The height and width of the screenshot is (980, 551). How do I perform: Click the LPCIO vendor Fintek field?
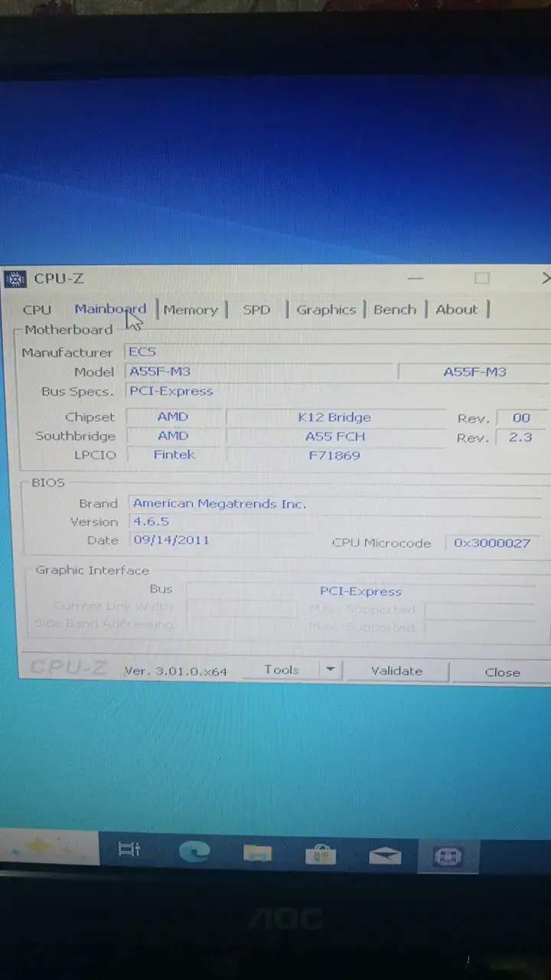(174, 455)
